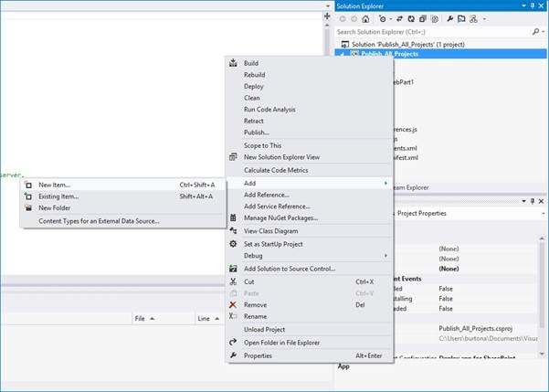This screenshot has height=392, width=549.
Task: Choose Add Reference... entry
Action: pos(310,195)
